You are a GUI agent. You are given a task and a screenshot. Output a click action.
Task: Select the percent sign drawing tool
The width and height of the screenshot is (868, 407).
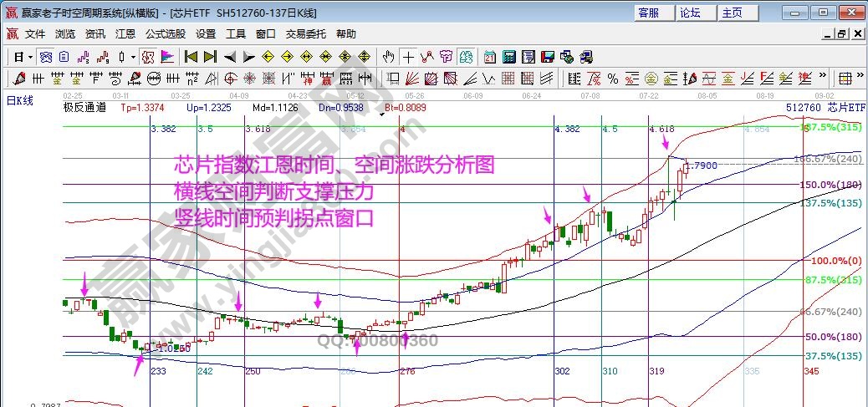click(613, 79)
